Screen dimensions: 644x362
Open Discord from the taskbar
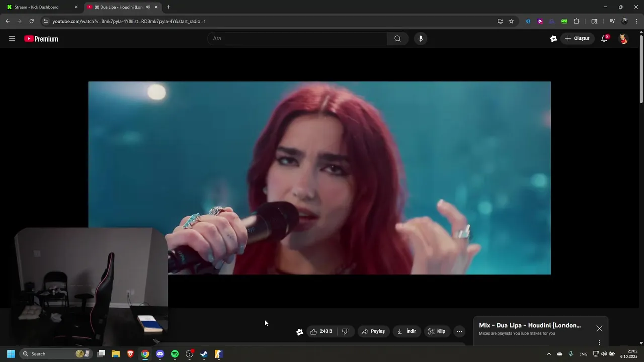(x=160, y=354)
